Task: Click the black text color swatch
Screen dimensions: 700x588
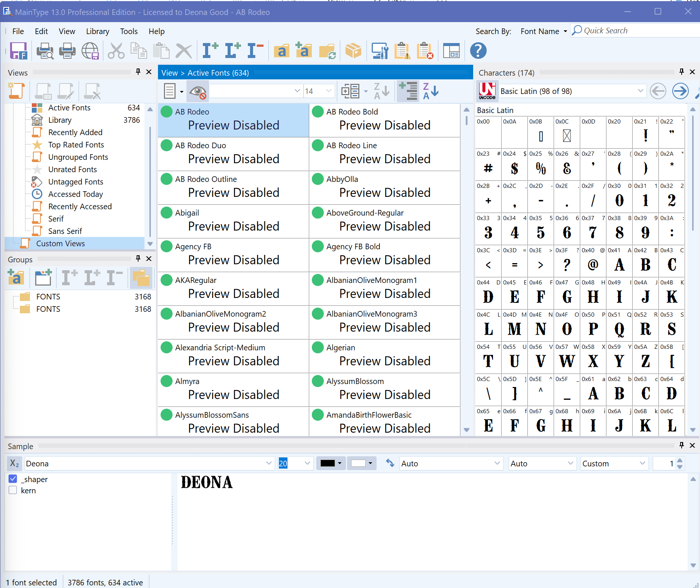Action: pyautogui.click(x=328, y=463)
